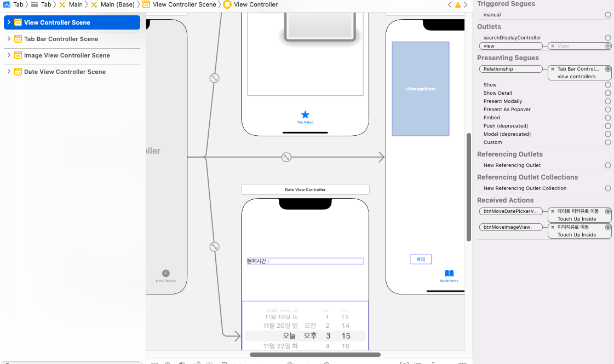The image size is (614, 364).
Task: Open the Tab folder in breadcrumb
Action: pos(41,4)
